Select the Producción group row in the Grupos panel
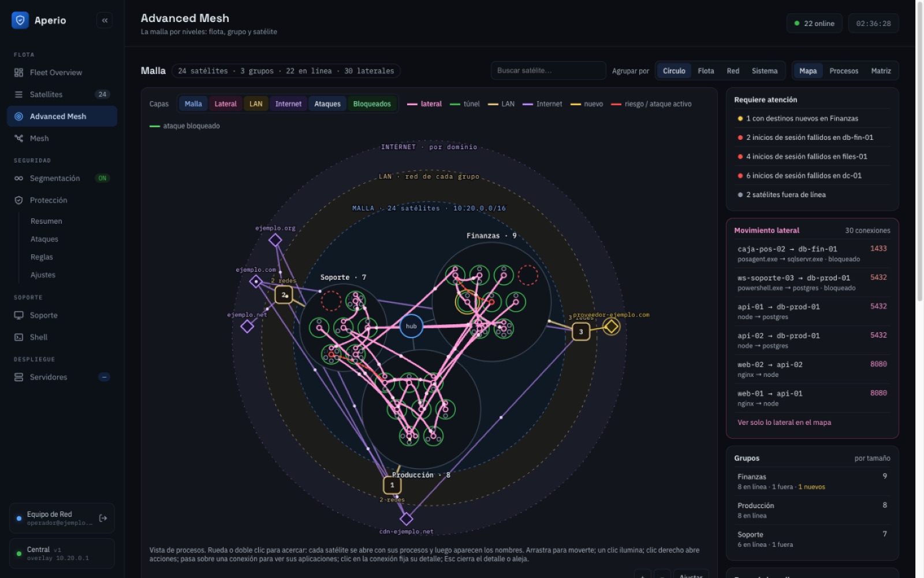Viewport: 924px width, 578px height. pos(812,510)
